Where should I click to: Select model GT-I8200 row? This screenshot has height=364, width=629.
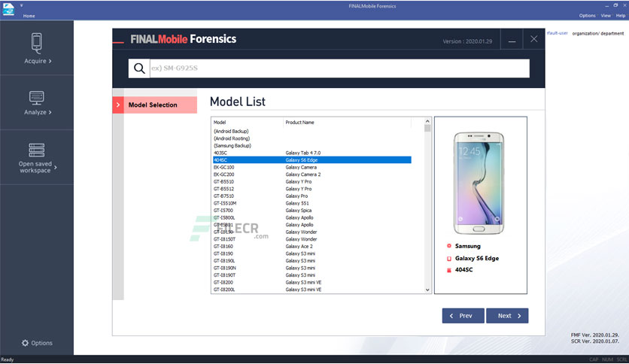[x=312, y=283]
